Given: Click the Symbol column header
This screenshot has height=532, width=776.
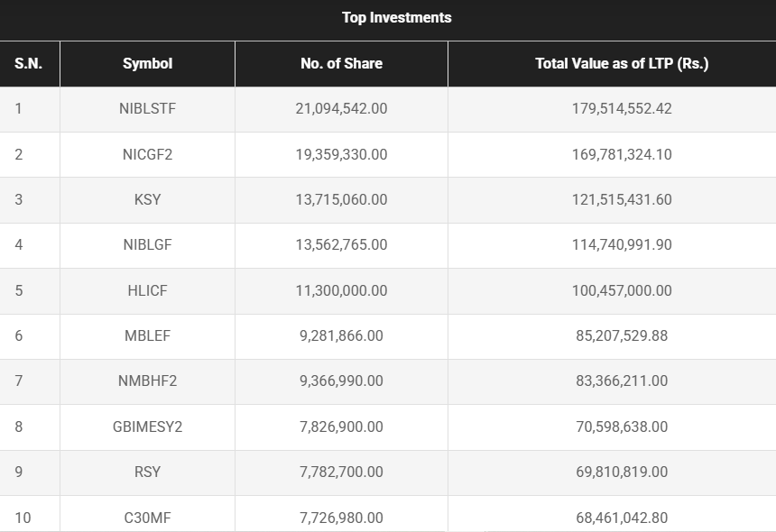Looking at the screenshot, I should click(x=147, y=64).
